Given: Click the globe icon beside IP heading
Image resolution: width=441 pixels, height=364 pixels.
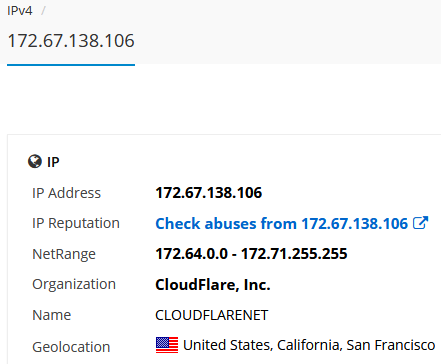Looking at the screenshot, I should pos(35,162).
